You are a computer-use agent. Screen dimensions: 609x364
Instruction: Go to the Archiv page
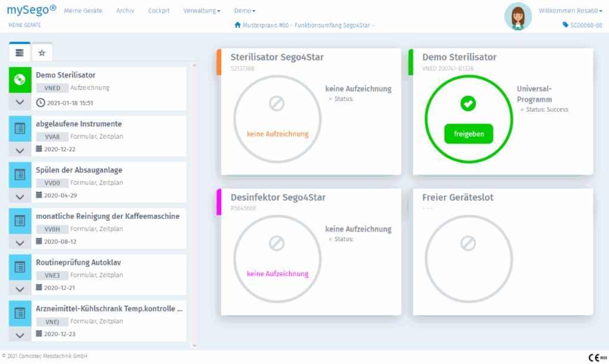click(x=125, y=11)
